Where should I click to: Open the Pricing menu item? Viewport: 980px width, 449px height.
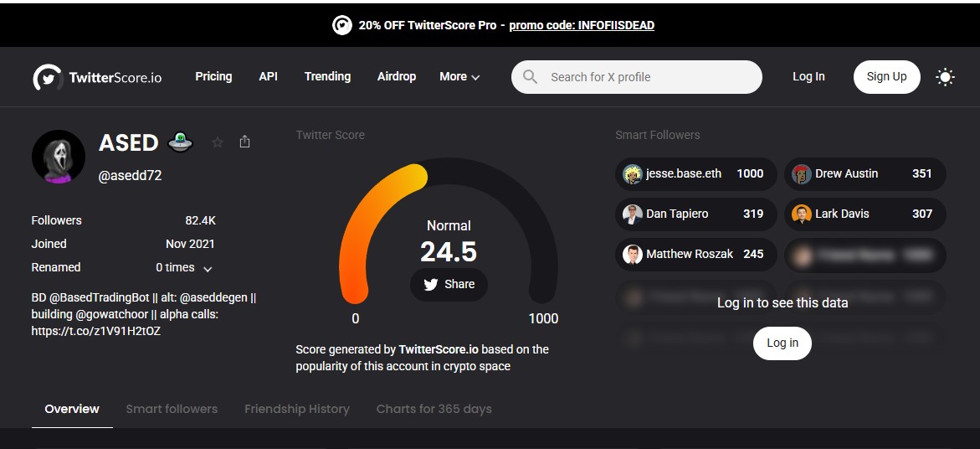(213, 76)
